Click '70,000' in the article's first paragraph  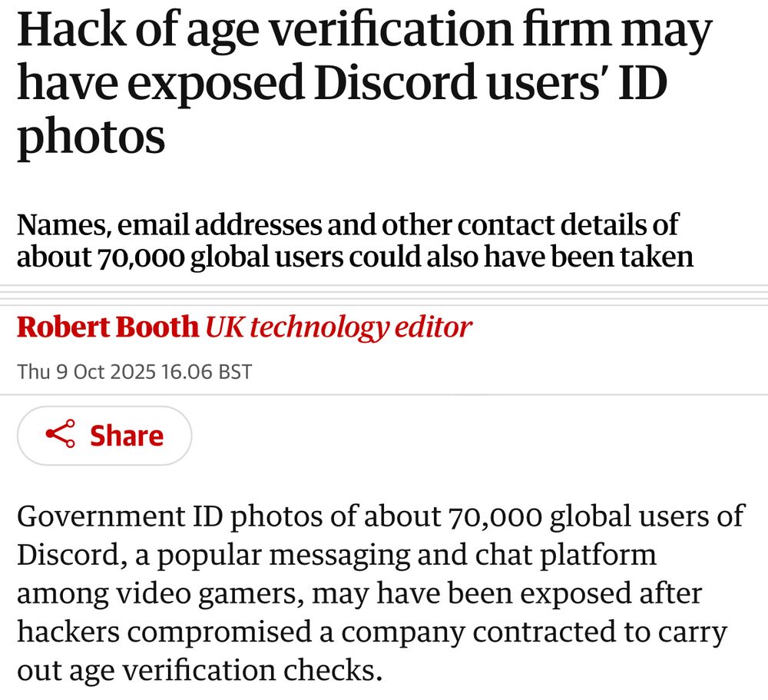[495, 516]
